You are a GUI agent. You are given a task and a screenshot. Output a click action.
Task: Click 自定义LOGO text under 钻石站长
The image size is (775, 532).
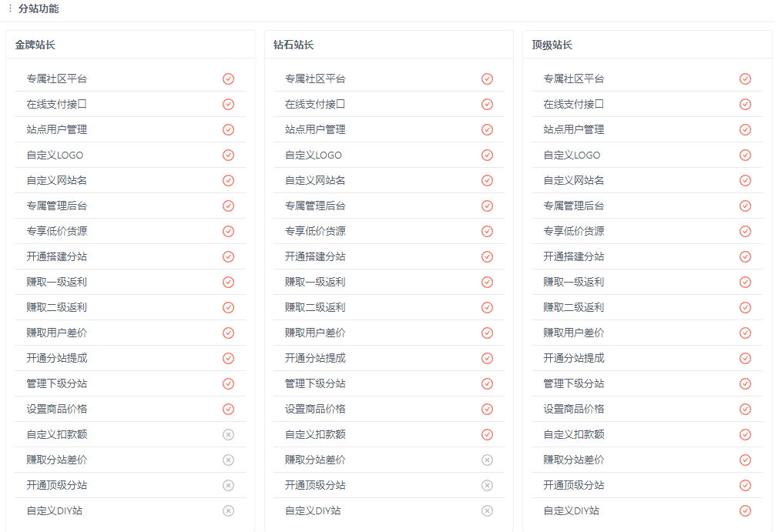(x=314, y=155)
